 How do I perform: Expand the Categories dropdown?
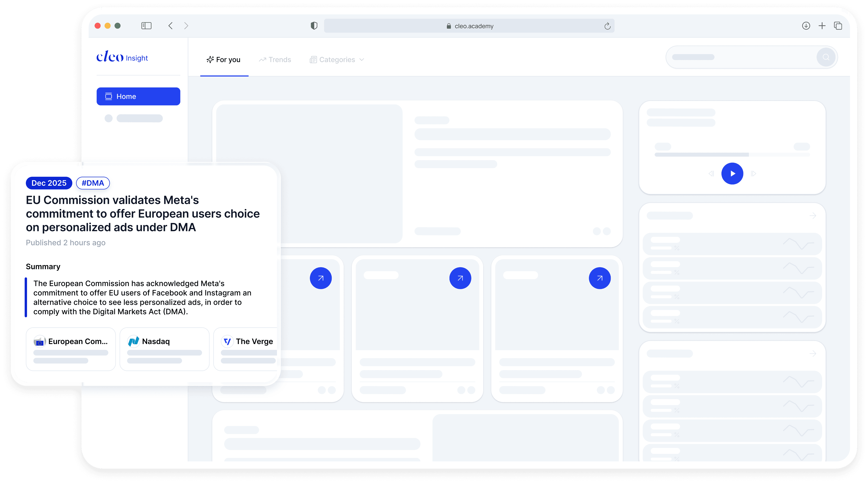pyautogui.click(x=337, y=60)
